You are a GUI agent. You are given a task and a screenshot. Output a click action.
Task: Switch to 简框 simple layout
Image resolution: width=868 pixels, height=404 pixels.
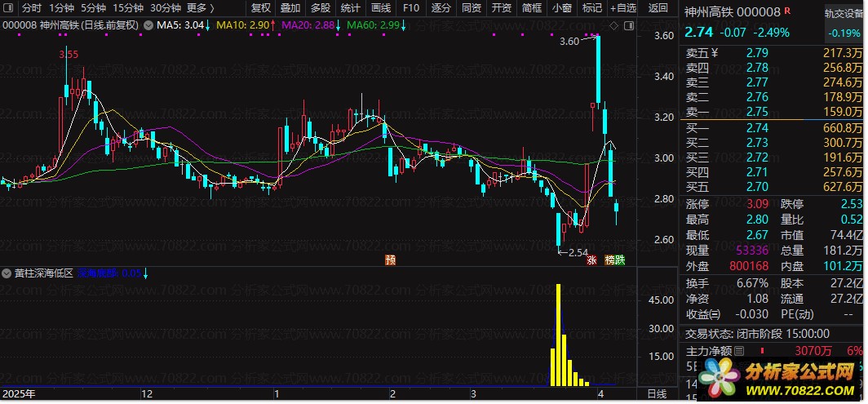pyautogui.click(x=531, y=8)
